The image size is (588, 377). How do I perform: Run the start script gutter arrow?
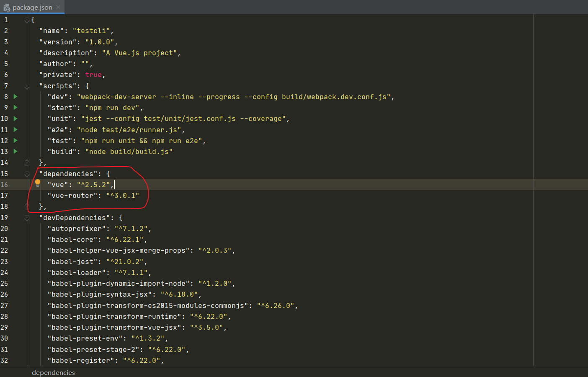click(x=15, y=108)
